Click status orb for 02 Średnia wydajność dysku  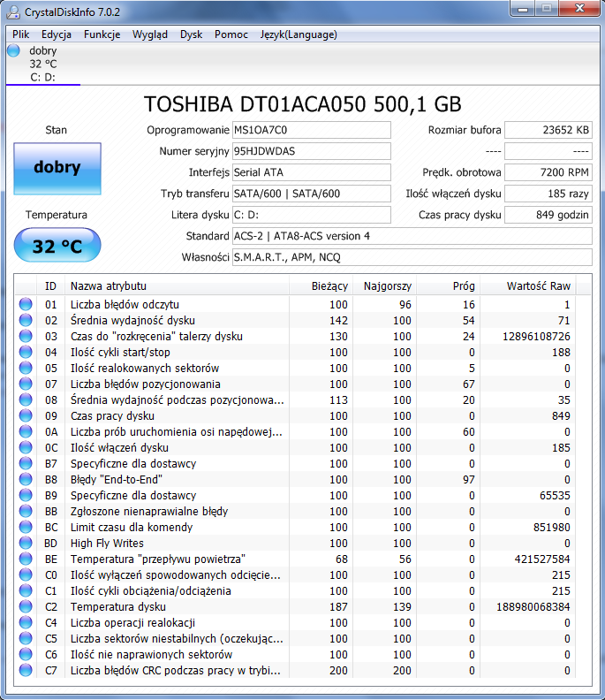pyautogui.click(x=26, y=320)
